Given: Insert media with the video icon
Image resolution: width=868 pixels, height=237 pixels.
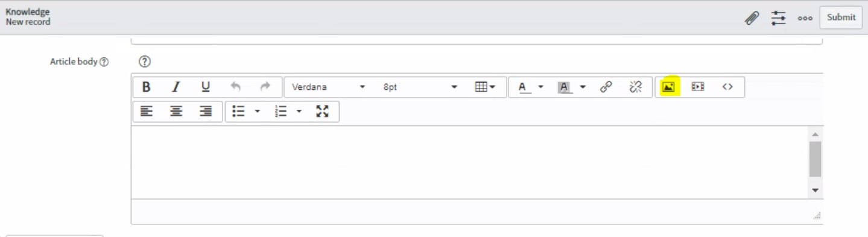Looking at the screenshot, I should (x=698, y=87).
